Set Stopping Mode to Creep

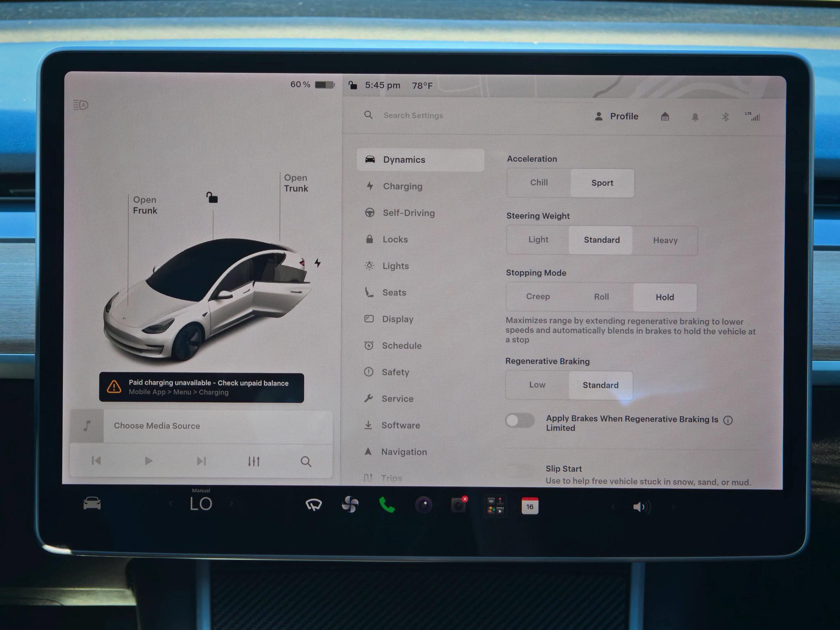coord(538,296)
